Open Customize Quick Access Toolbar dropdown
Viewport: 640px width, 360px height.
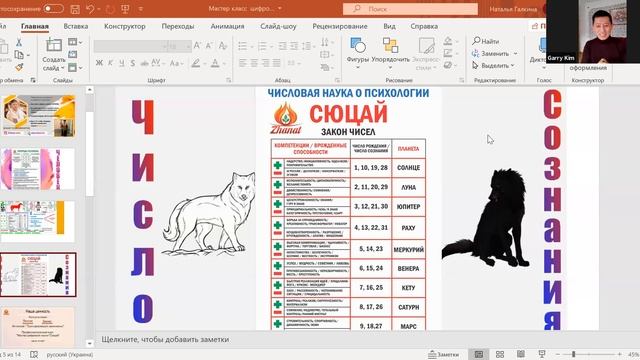pos(141,9)
